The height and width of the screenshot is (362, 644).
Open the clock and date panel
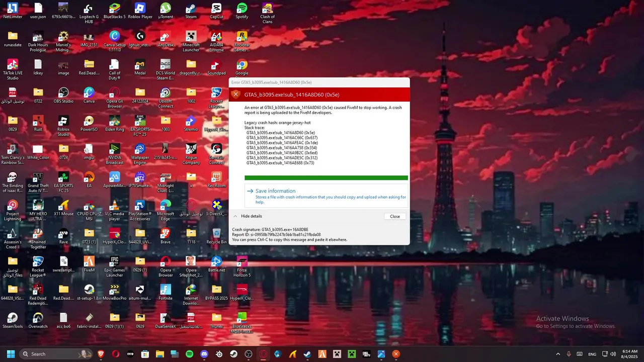point(630,354)
